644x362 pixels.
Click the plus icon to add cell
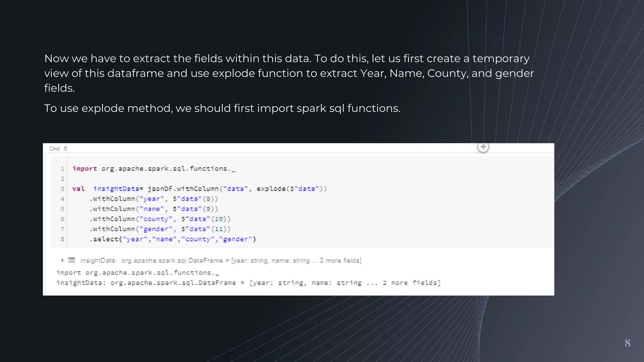point(483,147)
